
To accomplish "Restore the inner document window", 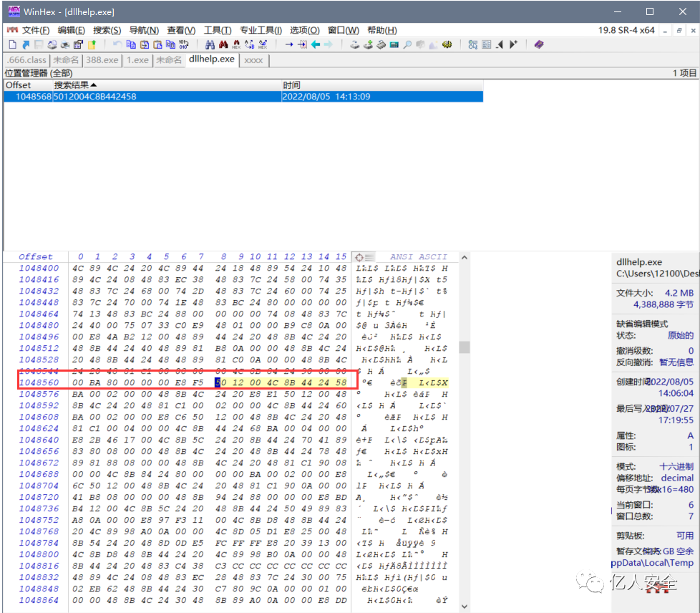I will 679,30.
